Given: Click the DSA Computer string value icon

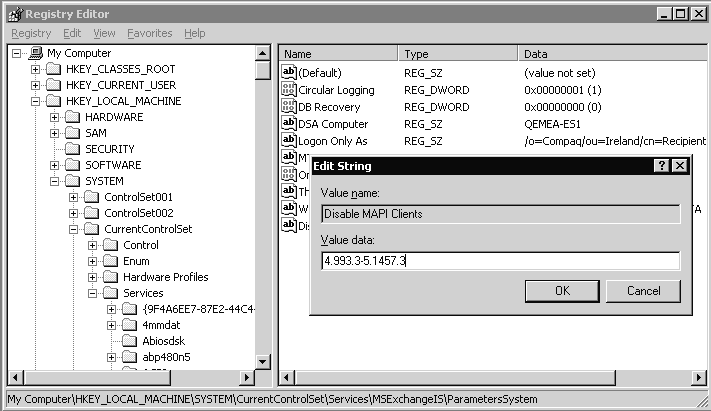Looking at the screenshot, I should click(289, 124).
